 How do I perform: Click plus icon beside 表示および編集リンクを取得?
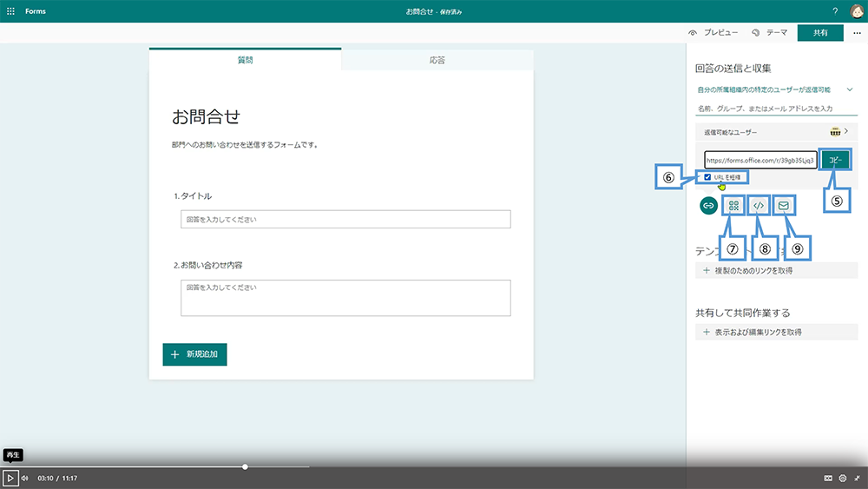[x=707, y=332]
